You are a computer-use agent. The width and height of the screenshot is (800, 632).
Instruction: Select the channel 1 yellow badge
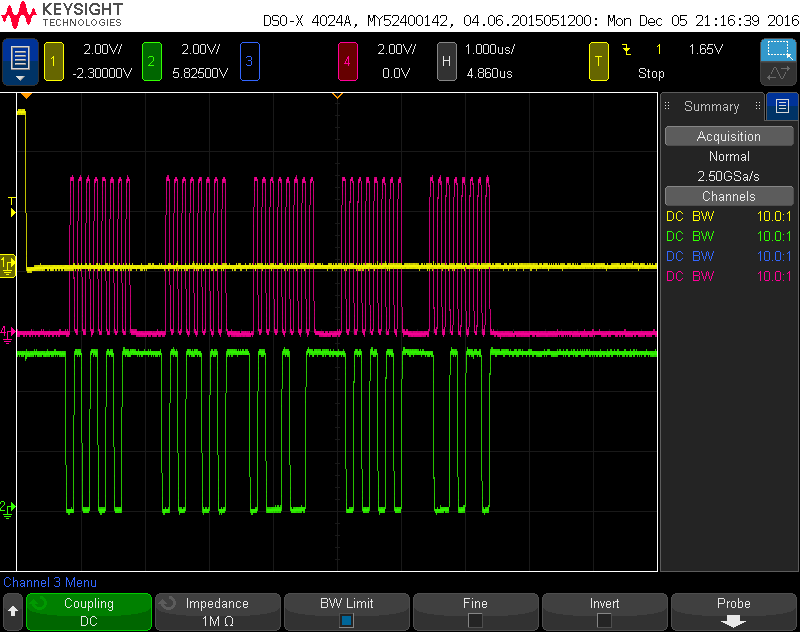click(x=54, y=62)
